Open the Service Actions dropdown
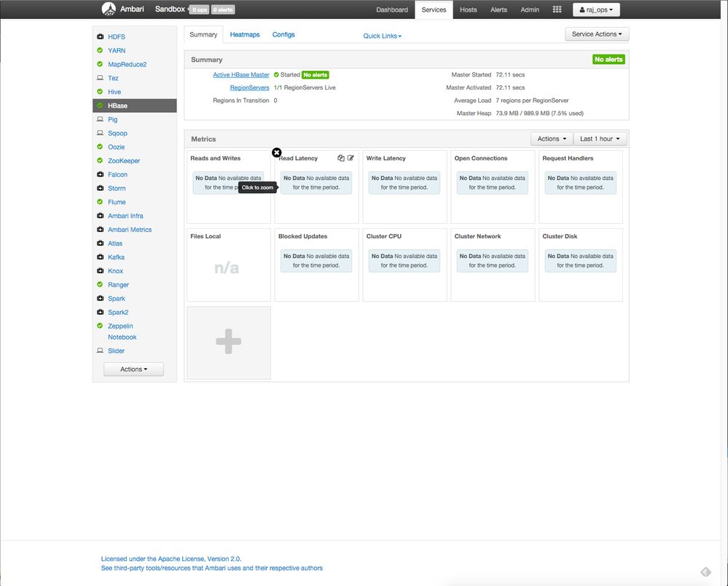728x586 pixels. pyautogui.click(x=597, y=34)
